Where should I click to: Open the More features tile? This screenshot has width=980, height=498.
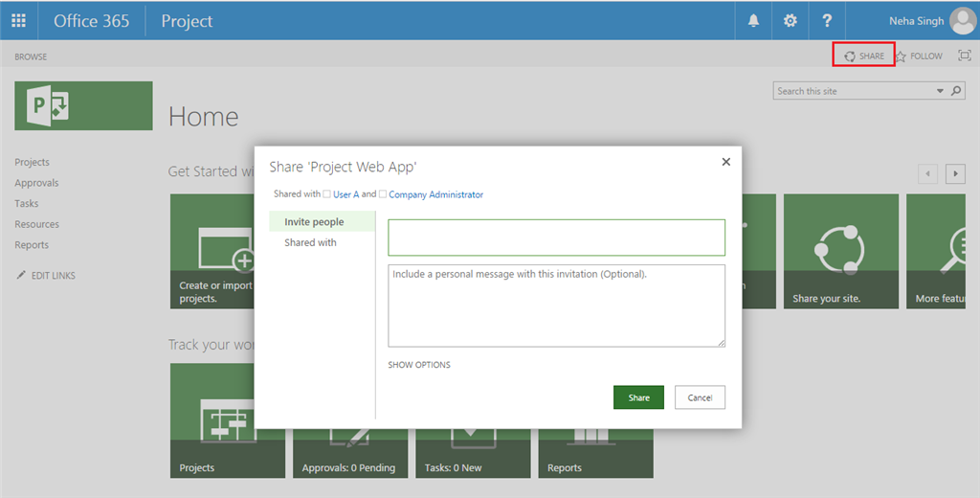click(936, 251)
